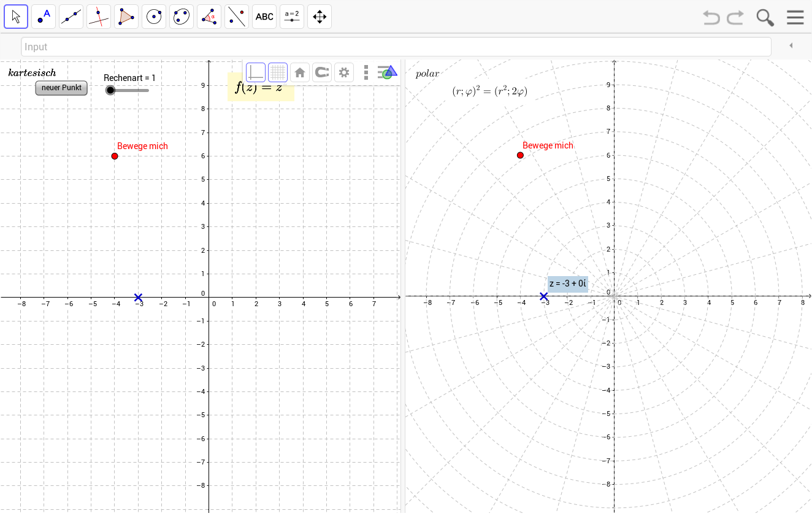The width and height of the screenshot is (812, 516).
Task: Click Bewege mich label in polar view
Action: [x=548, y=145]
